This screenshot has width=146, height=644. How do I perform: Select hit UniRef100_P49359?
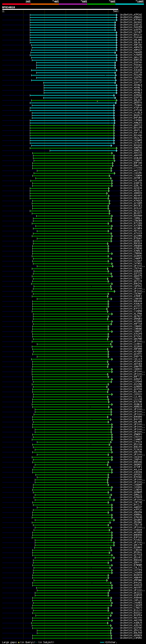pyautogui.click(x=131, y=27)
